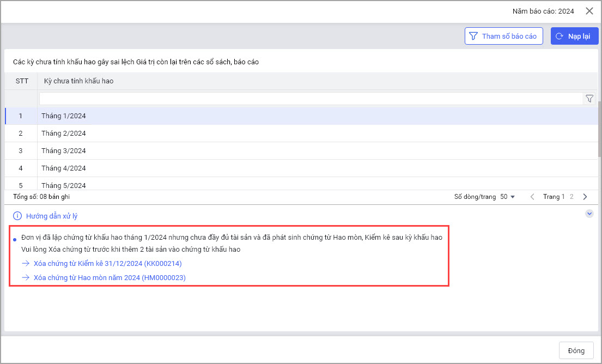Collapse the guidance panel chevron
602x364 pixels.
pos(589,214)
